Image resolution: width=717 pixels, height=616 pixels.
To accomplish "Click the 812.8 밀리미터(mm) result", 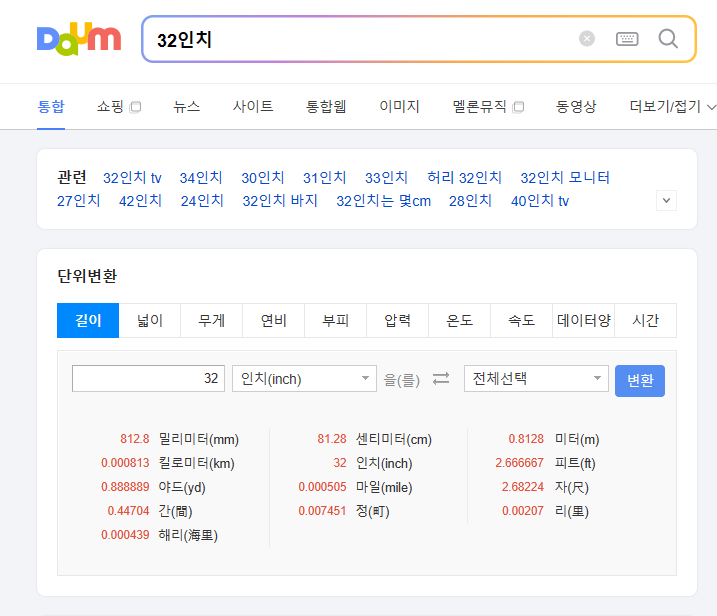I will coord(179,439).
